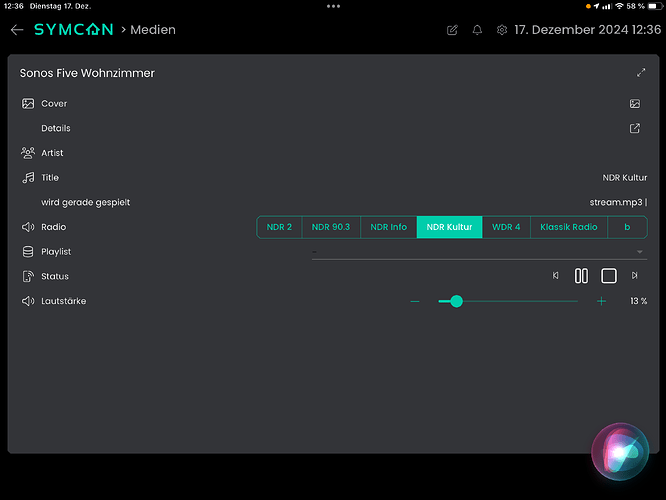The width and height of the screenshot is (666, 500).
Task: Click the Artist people icon
Action: click(x=28, y=153)
